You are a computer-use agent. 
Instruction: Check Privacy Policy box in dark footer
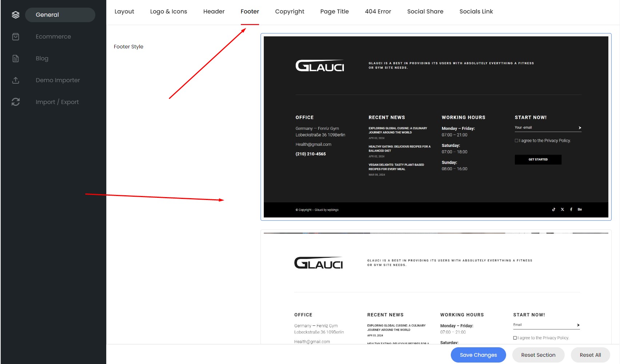(x=516, y=141)
